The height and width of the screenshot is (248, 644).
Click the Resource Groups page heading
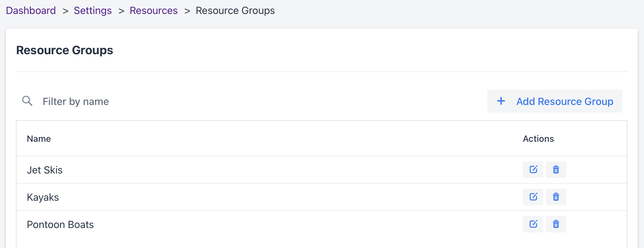(65, 50)
